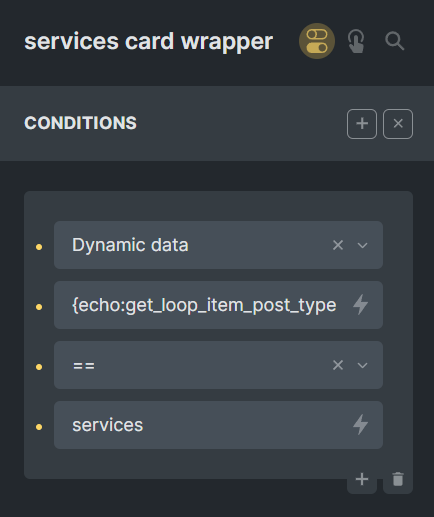Click the echo get_loop_item_post_type input
The height and width of the screenshot is (517, 434).
tap(204, 305)
